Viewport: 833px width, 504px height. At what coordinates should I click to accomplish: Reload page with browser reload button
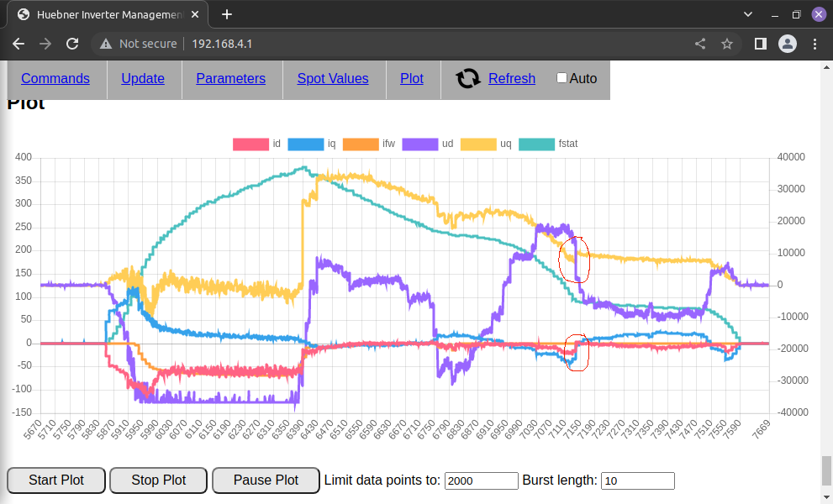[x=72, y=44]
